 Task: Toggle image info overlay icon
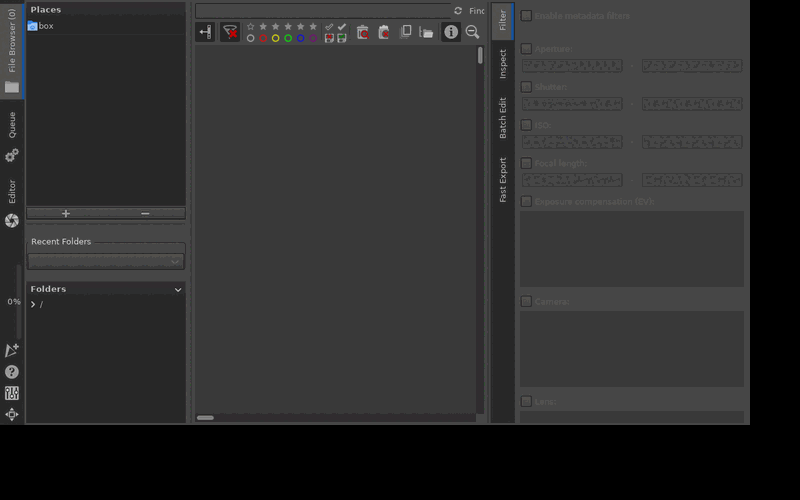(451, 32)
